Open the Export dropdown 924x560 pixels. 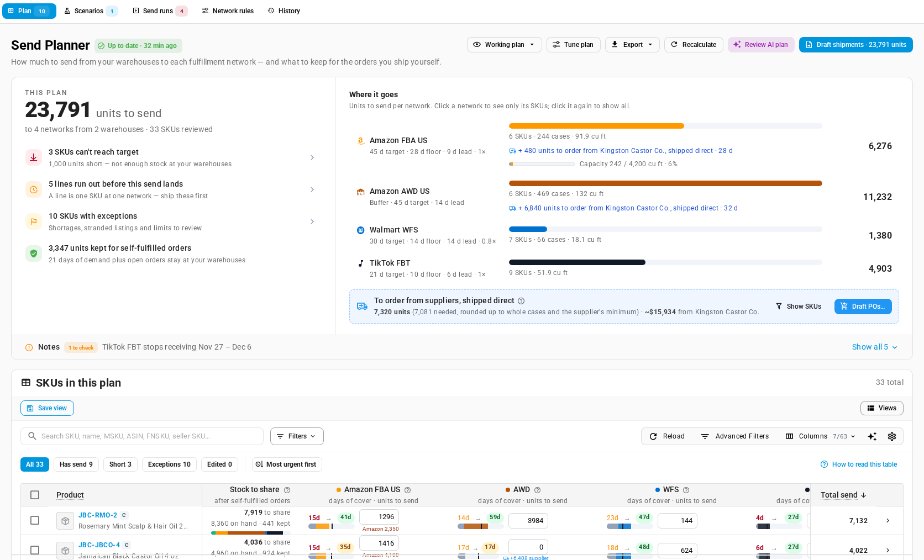point(632,45)
